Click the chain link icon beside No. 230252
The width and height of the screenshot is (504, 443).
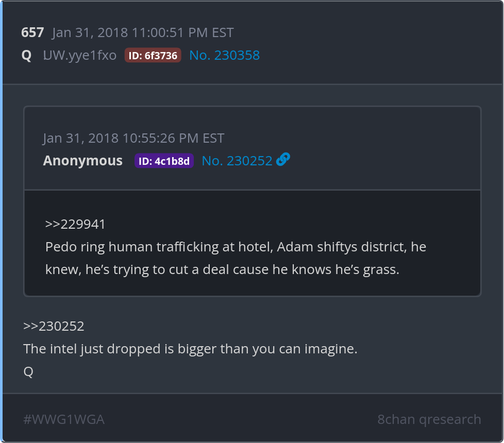coord(283,160)
